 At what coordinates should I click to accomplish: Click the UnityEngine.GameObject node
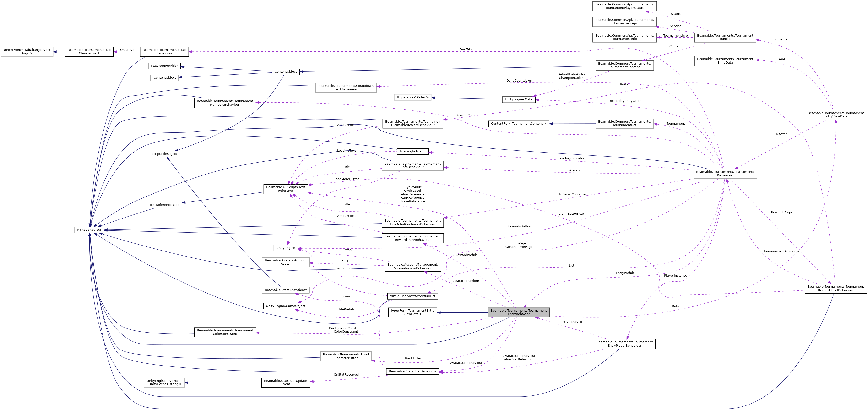286,306
